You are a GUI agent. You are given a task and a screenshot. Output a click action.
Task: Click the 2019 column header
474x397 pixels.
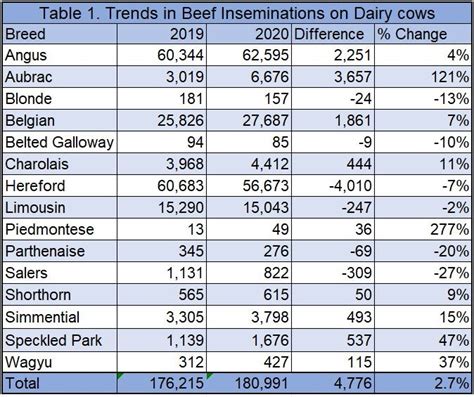(162, 34)
